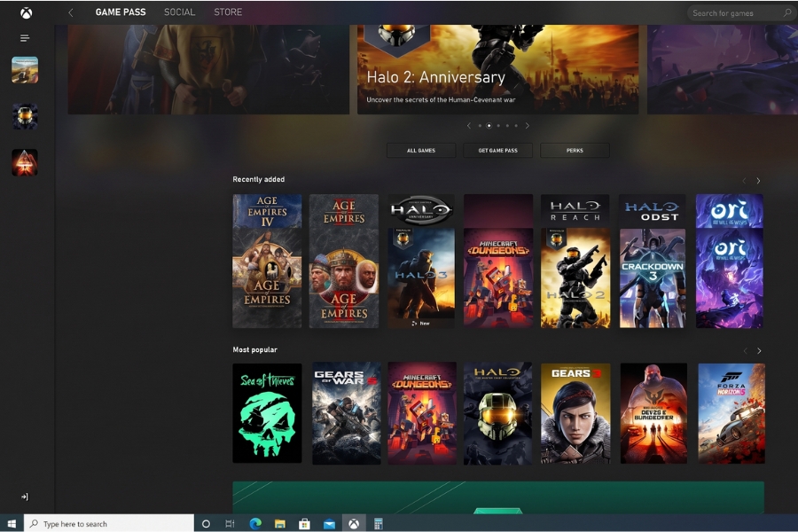Open Age of Empires II tile
This screenshot has width=798, height=532.
[344, 261]
